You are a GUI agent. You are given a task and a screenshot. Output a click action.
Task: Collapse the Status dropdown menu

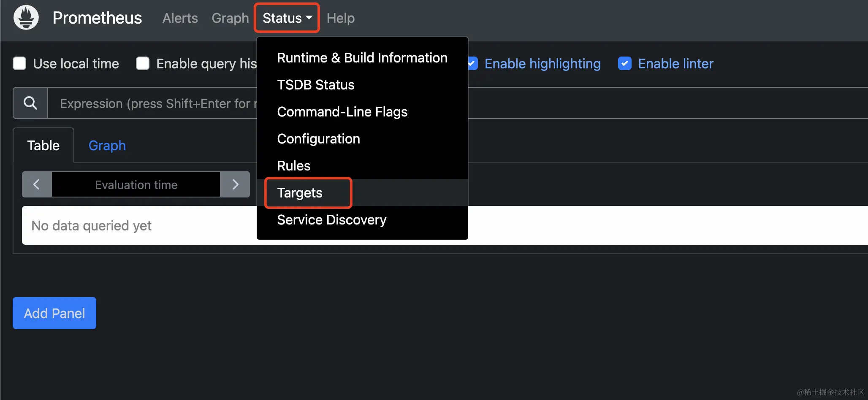click(x=287, y=18)
